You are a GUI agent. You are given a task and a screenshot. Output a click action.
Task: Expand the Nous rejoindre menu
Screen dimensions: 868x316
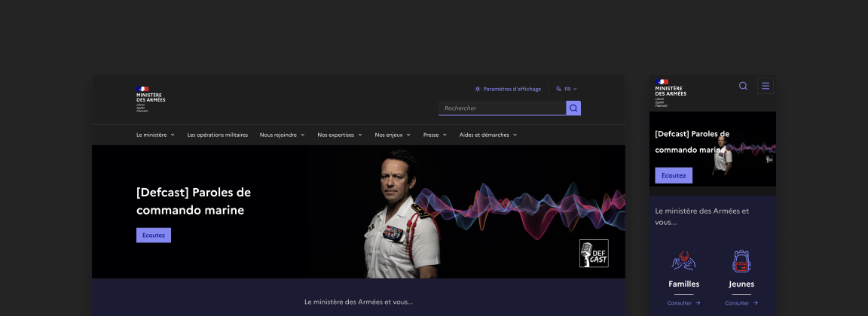[x=282, y=135]
